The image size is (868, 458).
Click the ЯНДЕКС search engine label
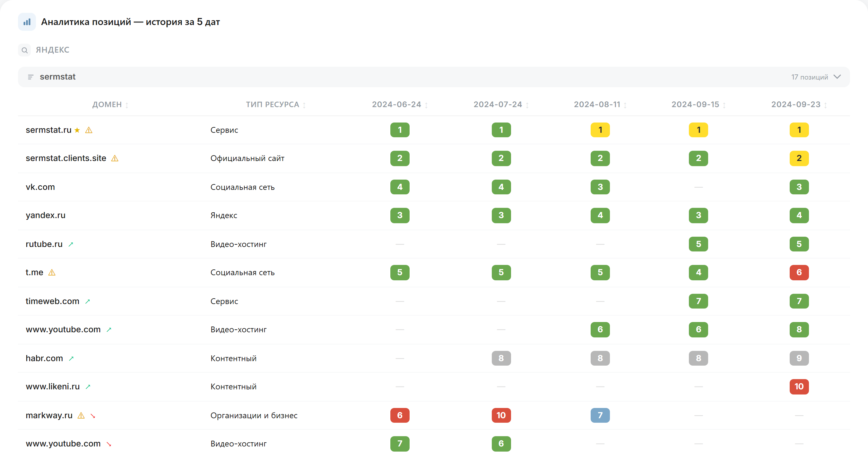(53, 50)
